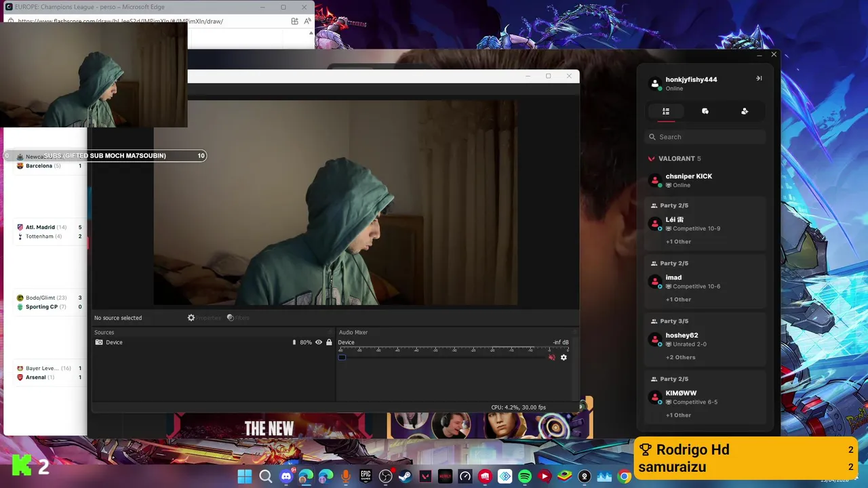Screen dimensions: 868x488
Task: Toggle visibility eye of Device source
Action: pos(319,342)
